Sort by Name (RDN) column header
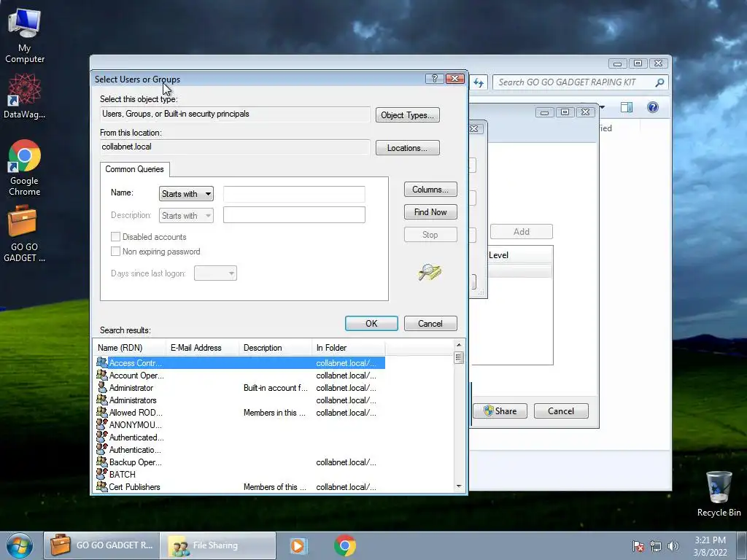 coord(130,348)
